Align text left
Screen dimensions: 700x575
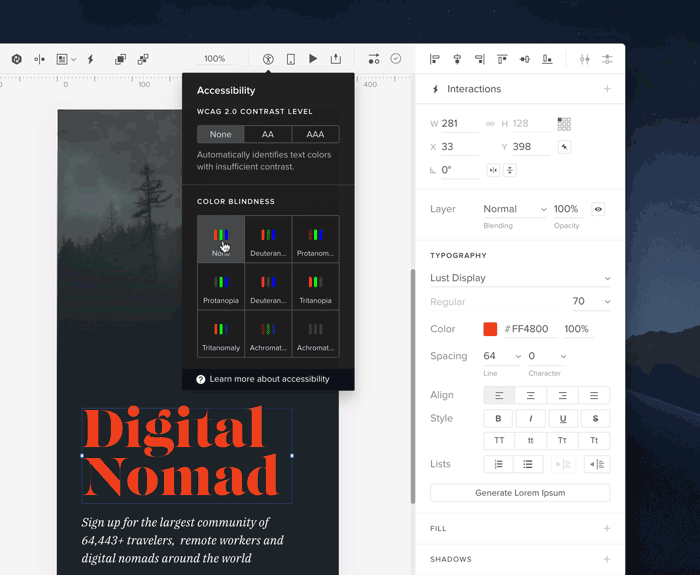499,395
